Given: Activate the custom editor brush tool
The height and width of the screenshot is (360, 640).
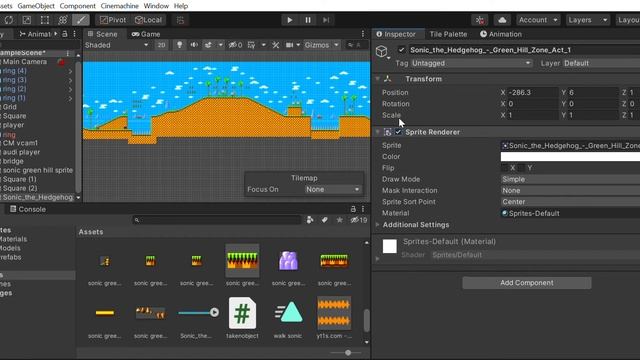Looking at the screenshot, I should (x=81, y=20).
